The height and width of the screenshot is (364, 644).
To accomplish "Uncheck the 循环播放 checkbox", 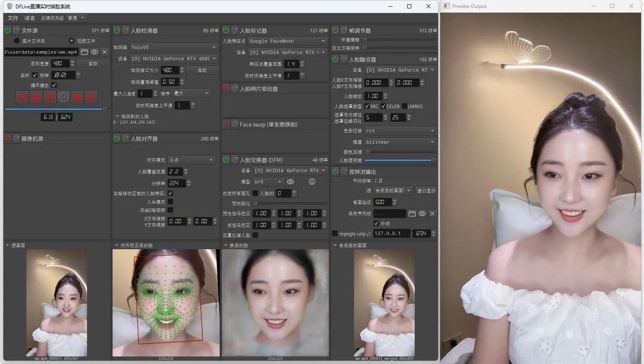I will [x=54, y=85].
